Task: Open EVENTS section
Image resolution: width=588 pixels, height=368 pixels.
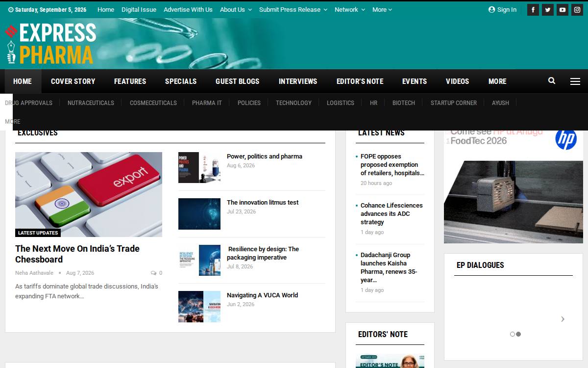Action: coord(415,81)
